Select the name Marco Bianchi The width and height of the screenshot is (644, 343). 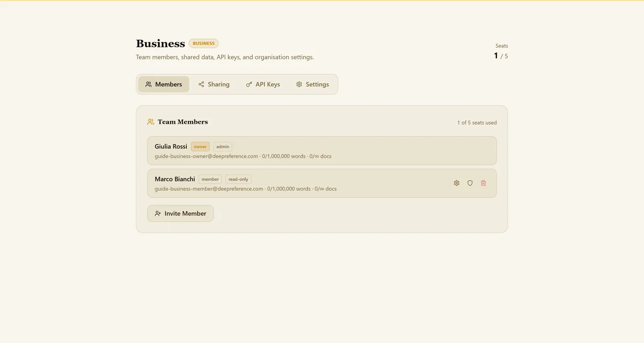(x=175, y=179)
